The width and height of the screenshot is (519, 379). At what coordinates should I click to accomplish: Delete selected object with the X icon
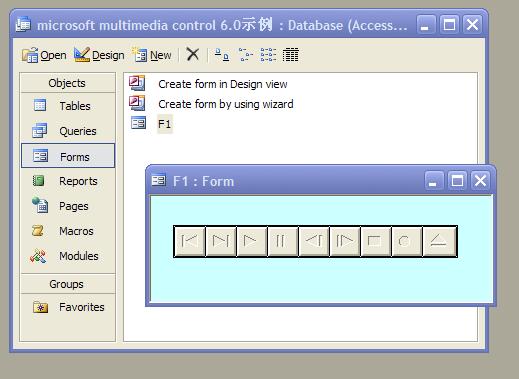(x=193, y=54)
